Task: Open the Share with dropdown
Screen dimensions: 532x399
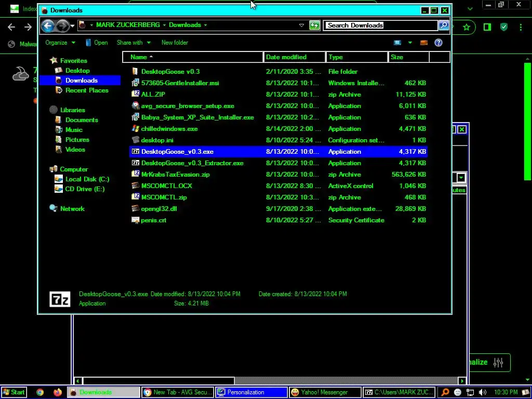Action: tap(134, 43)
